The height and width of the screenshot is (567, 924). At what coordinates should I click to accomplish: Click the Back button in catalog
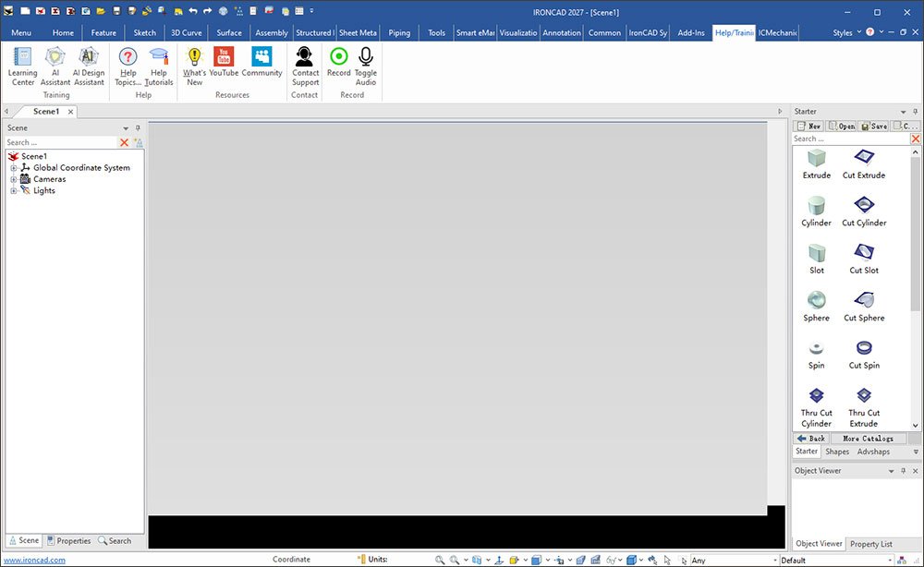(811, 439)
